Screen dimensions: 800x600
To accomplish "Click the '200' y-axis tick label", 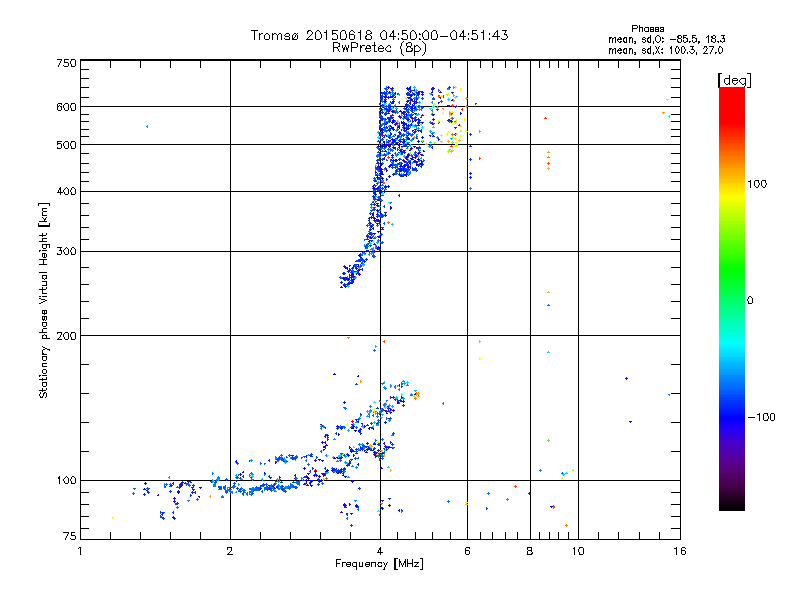I will (x=66, y=336).
